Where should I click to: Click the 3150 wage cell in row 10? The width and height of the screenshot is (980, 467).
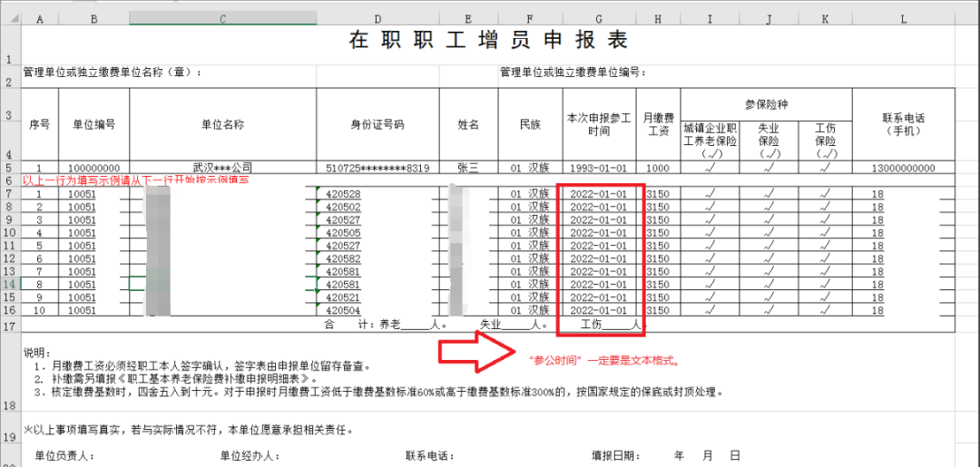tap(658, 232)
